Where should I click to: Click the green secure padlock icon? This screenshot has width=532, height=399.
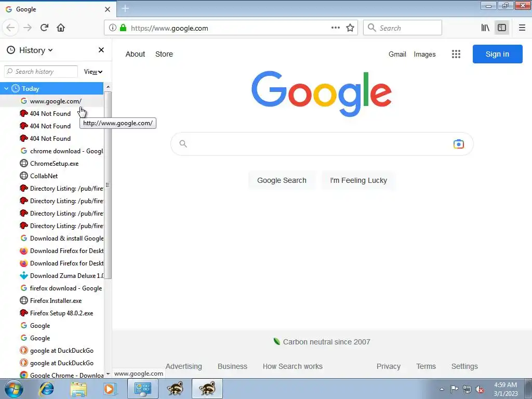coord(123,28)
